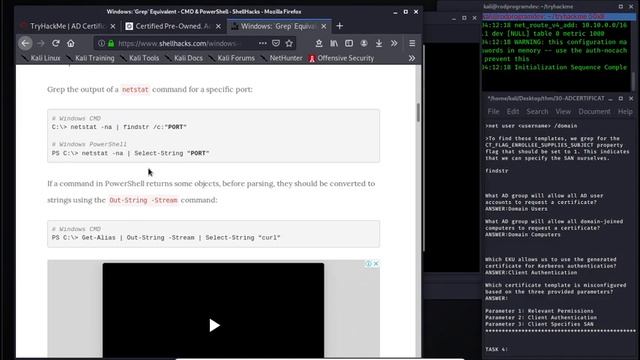
Task: Click the Firefox page vertical scrollbar
Action: pyautogui.click(x=418, y=112)
